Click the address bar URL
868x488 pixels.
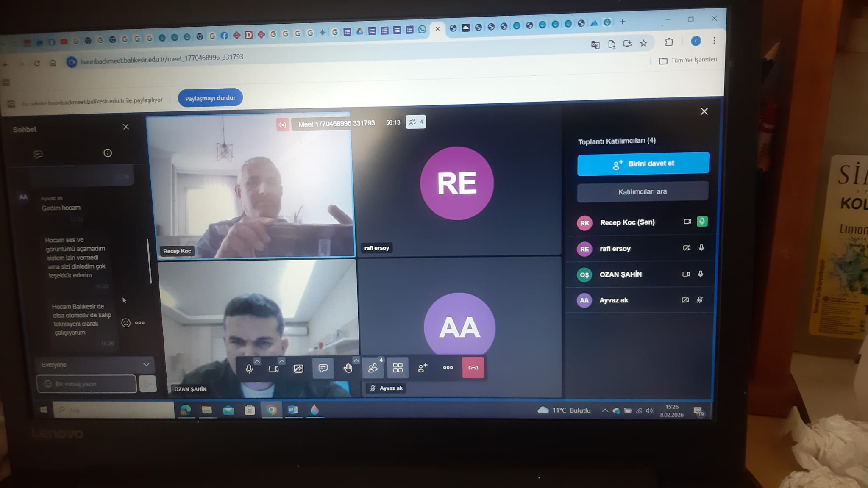(162, 60)
